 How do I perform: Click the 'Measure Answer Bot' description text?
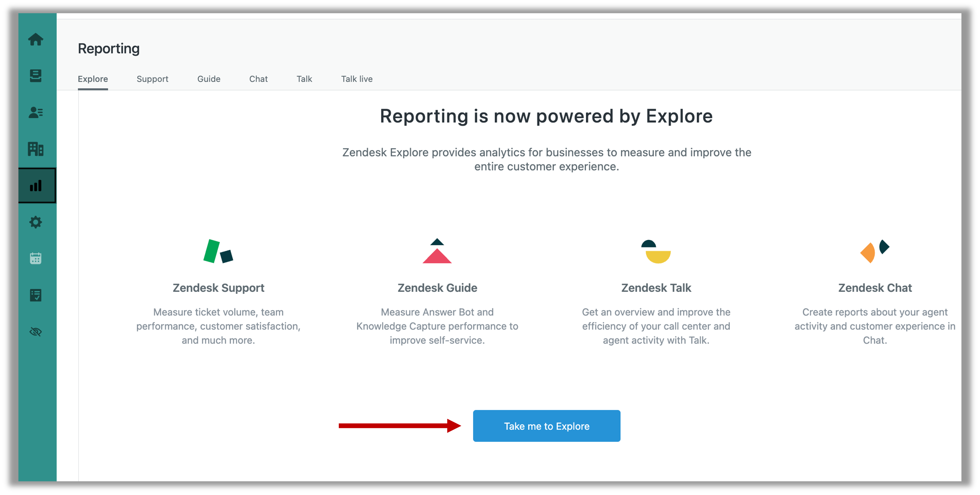coord(437,326)
